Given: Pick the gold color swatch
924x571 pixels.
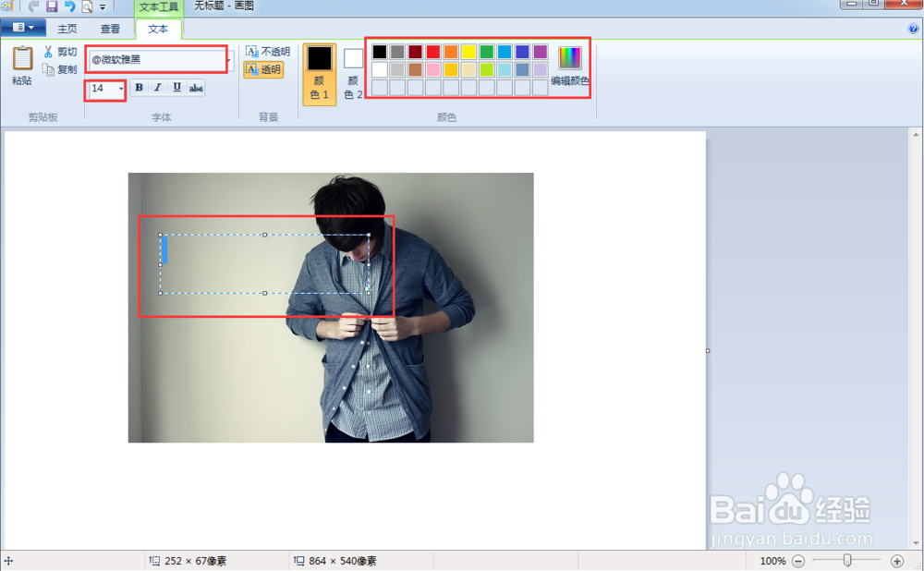Looking at the screenshot, I should [451, 69].
